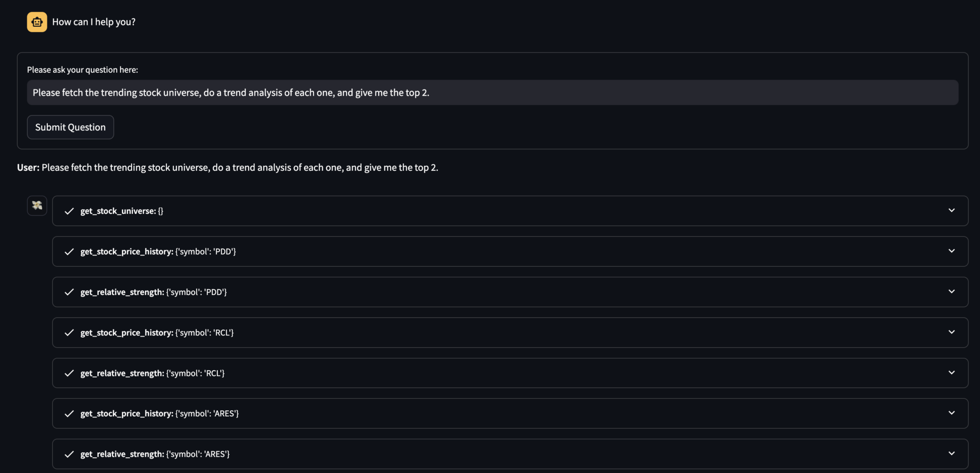Click into the question text input
This screenshot has width=980, height=473.
click(492, 93)
